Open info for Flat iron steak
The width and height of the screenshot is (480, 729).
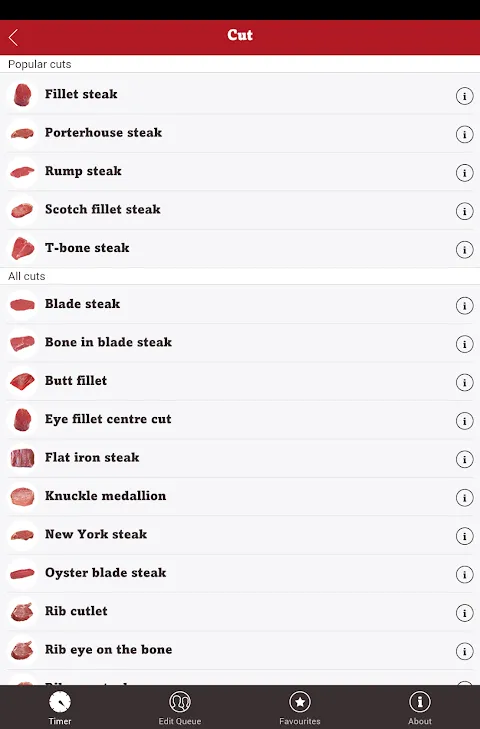(x=464, y=459)
